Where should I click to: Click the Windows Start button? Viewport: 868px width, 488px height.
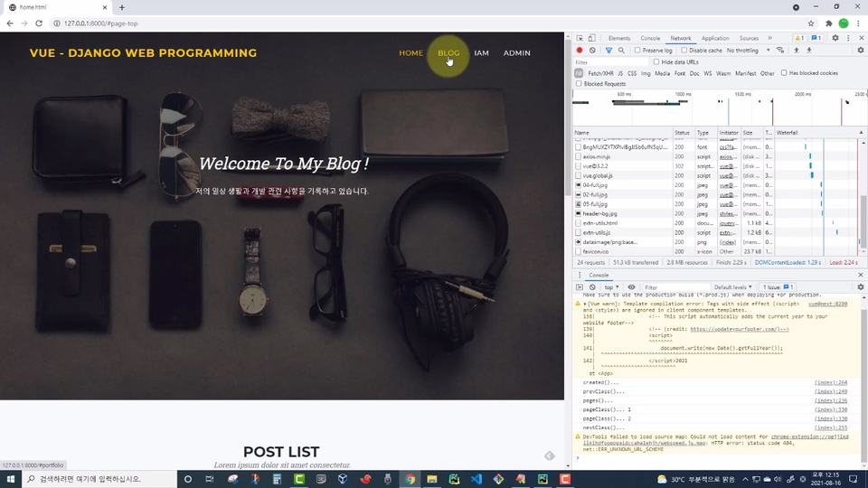pos(11,479)
